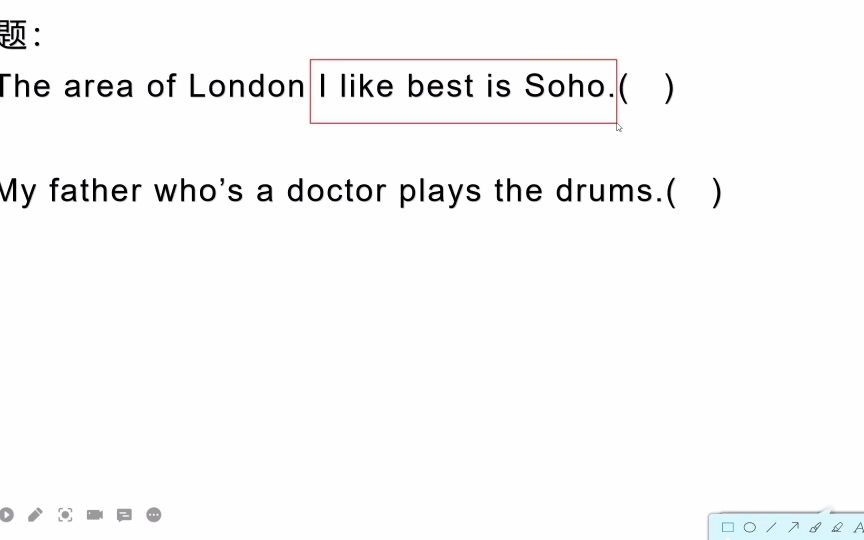Open the more options ellipsis menu

[154, 515]
